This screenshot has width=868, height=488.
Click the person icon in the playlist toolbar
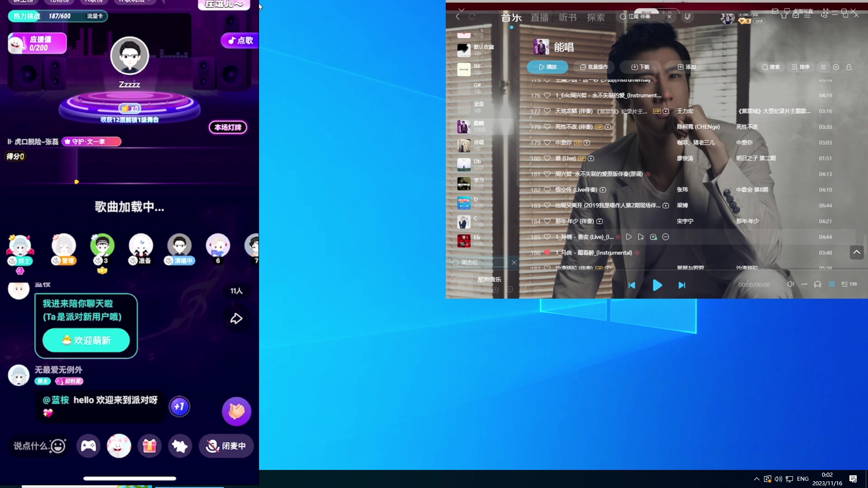tap(849, 67)
